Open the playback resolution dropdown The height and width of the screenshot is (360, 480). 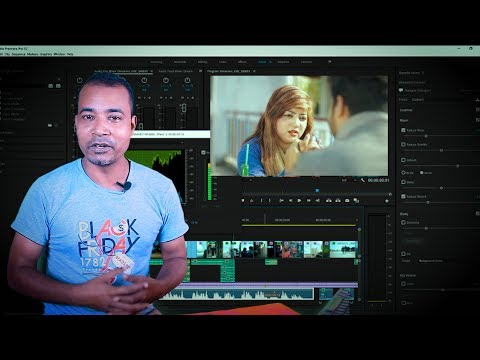coord(348,180)
